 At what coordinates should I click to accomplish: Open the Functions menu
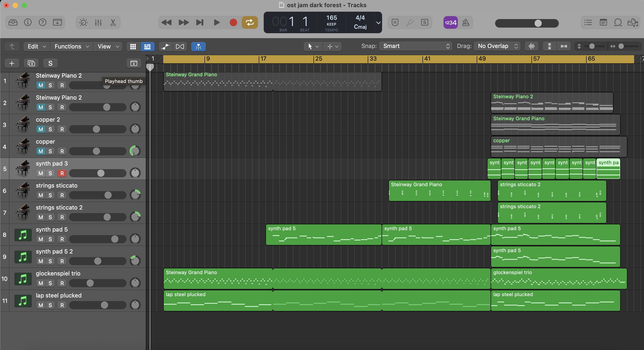point(72,46)
